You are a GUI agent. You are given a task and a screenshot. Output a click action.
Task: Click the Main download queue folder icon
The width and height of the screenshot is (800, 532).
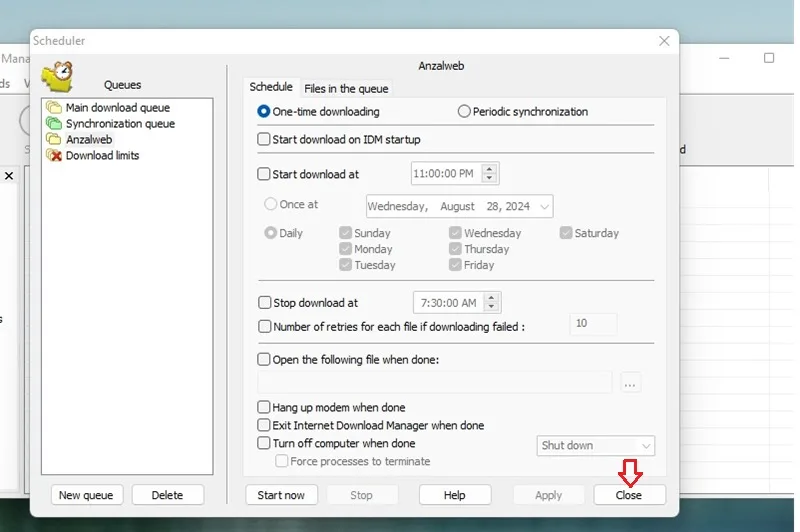pyautogui.click(x=54, y=108)
